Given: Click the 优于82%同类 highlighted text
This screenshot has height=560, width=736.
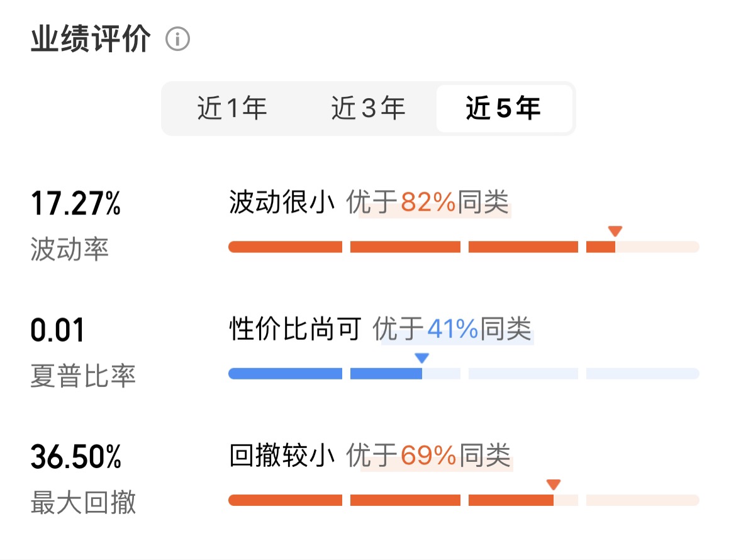Looking at the screenshot, I should tap(428, 203).
